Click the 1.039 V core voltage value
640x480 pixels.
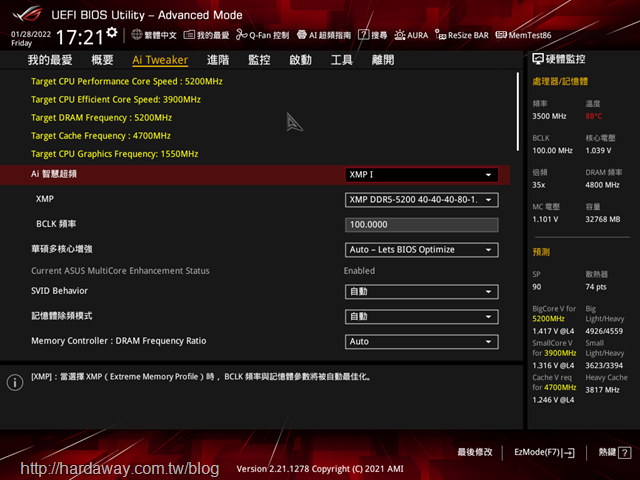pyautogui.click(x=598, y=151)
